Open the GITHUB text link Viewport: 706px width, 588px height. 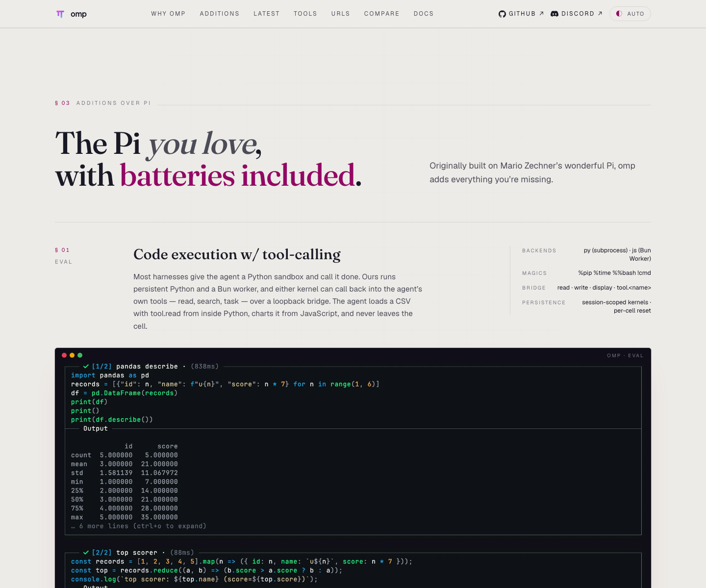tap(522, 14)
